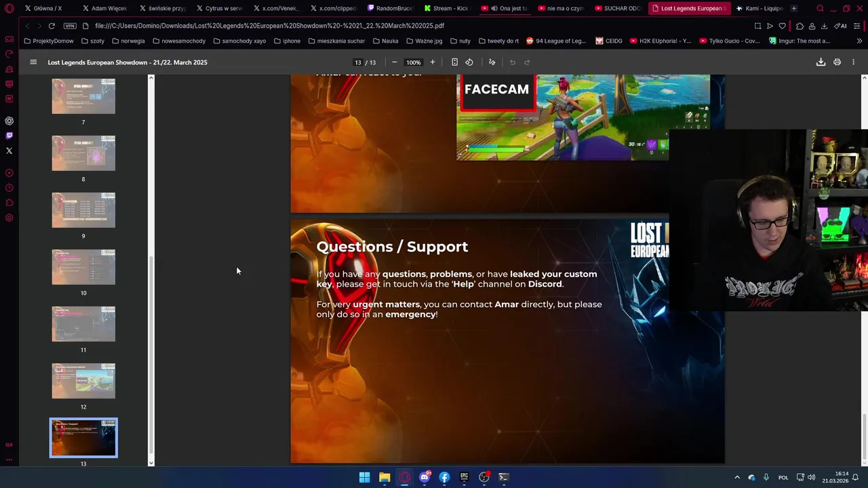Open the 'H2K EUphoria!' bookmark
The image size is (868, 488).
tap(660, 41)
